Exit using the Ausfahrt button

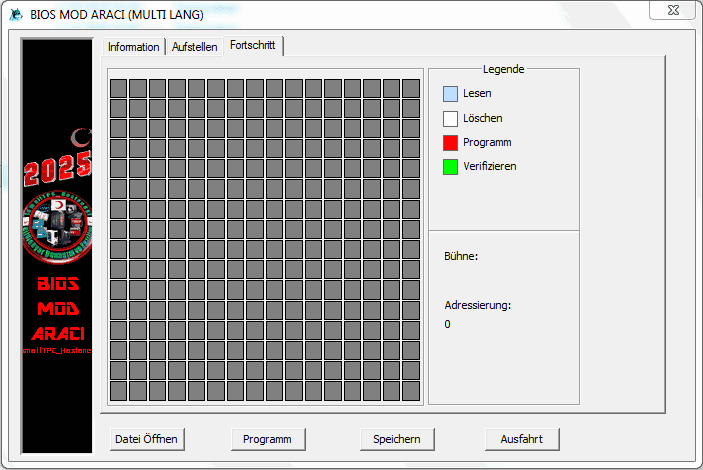521,439
